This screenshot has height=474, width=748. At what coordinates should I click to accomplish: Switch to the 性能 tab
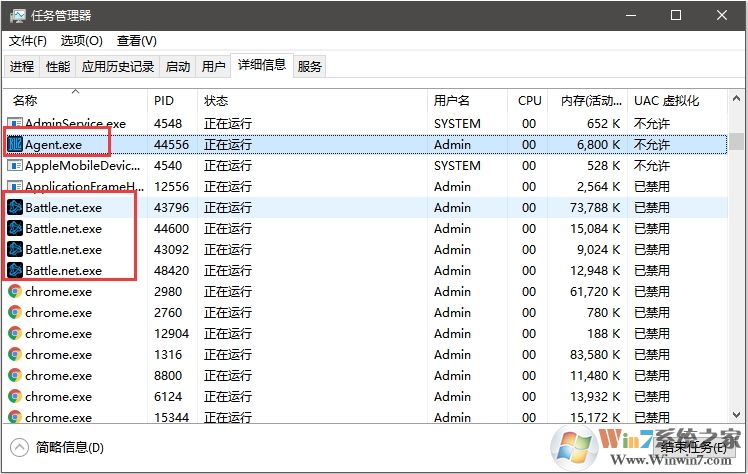58,67
